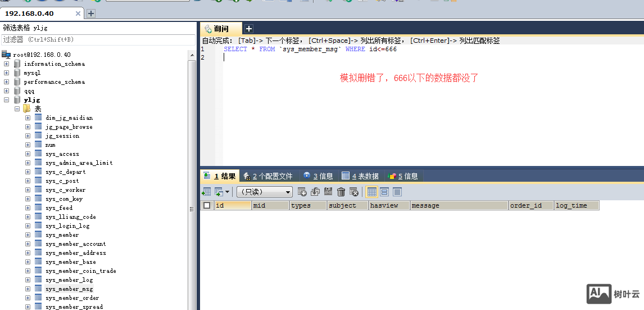Collapse the 表 tables folder
This screenshot has height=310, width=644.
(17, 109)
